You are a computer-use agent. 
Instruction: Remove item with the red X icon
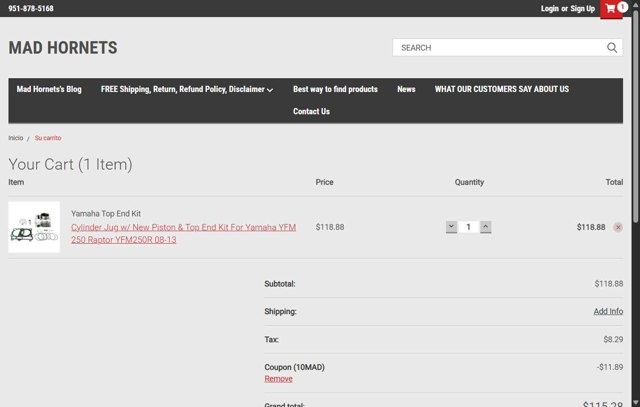(618, 227)
